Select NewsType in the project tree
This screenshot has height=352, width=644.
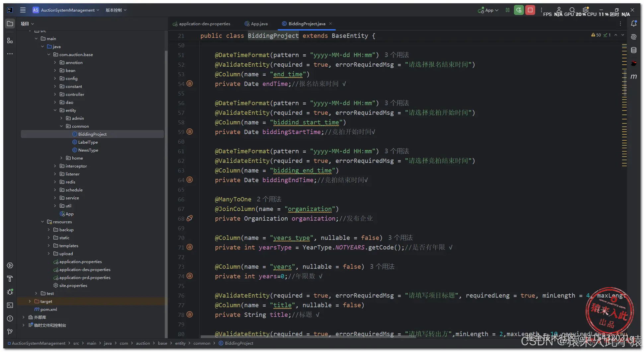(88, 150)
